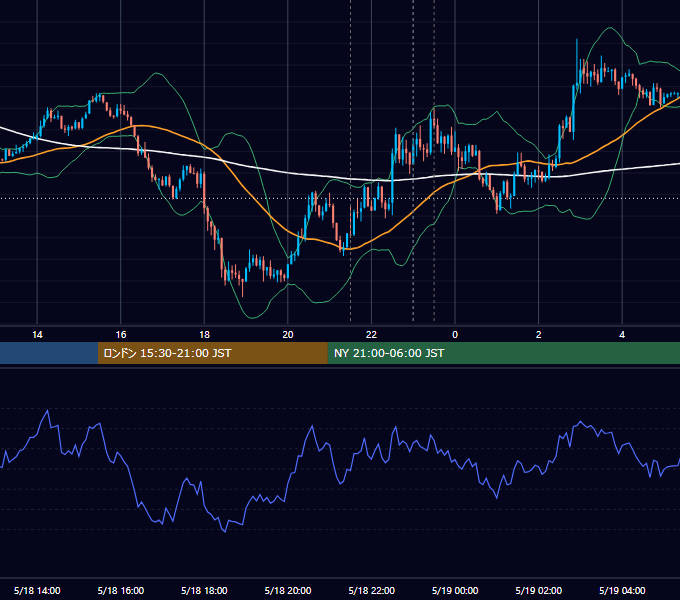Click the horizontal dotted price level line

[340, 199]
